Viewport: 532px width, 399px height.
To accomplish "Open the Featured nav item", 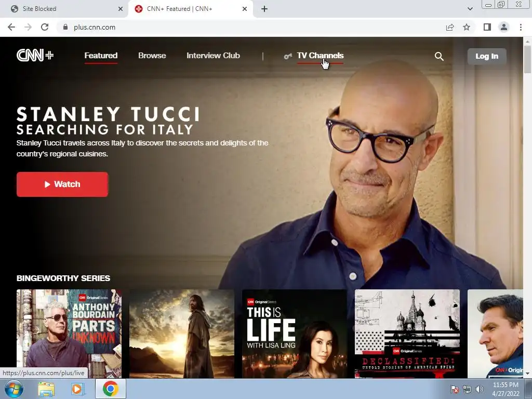I will click(x=101, y=56).
